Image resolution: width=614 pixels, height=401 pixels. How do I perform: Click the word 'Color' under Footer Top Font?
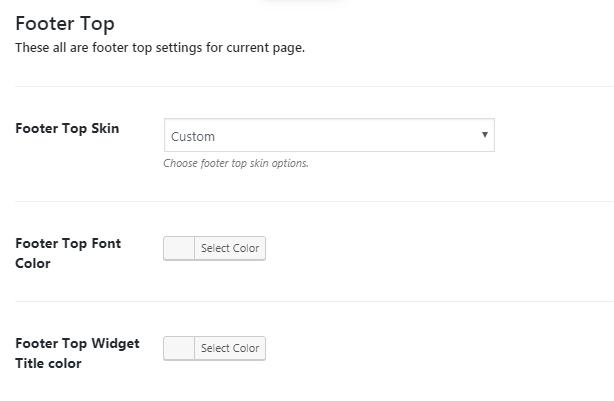tap(33, 263)
